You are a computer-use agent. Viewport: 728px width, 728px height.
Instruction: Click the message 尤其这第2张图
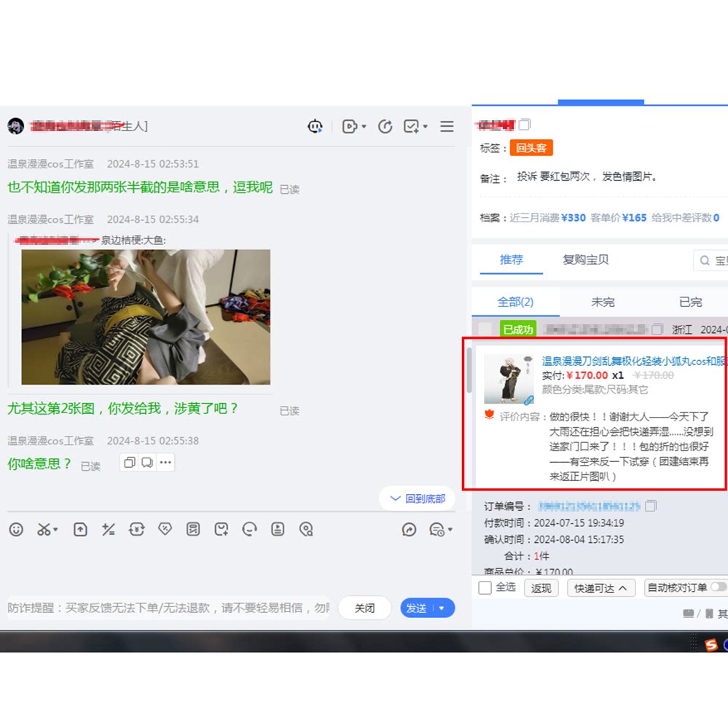click(x=122, y=409)
